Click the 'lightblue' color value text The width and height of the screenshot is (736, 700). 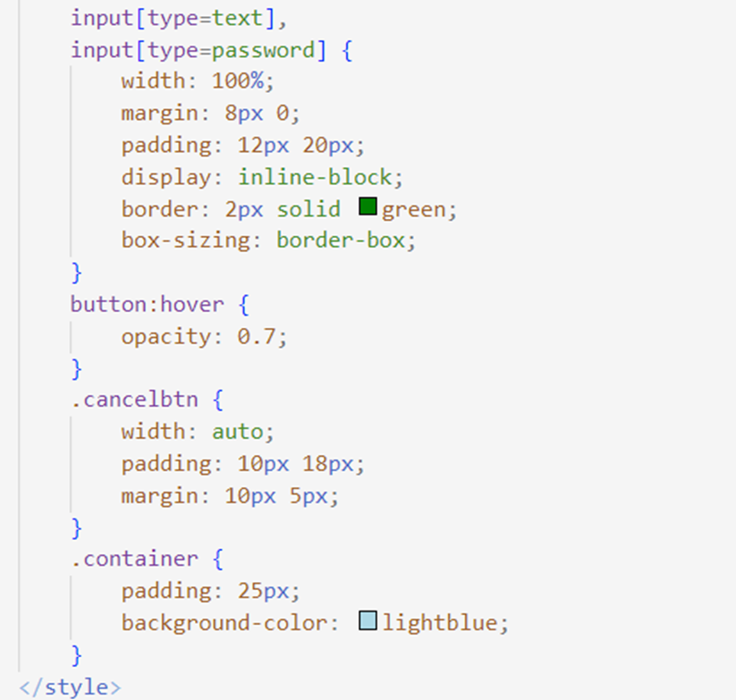tap(440, 623)
